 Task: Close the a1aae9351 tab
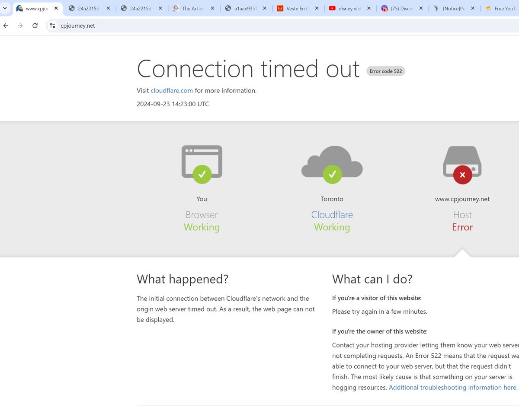[x=264, y=8]
